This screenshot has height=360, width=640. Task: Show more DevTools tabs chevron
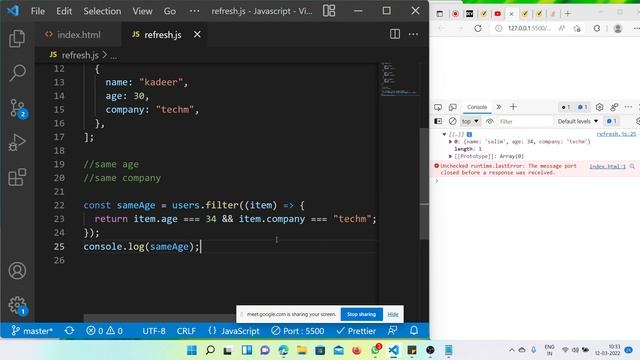[x=499, y=107]
